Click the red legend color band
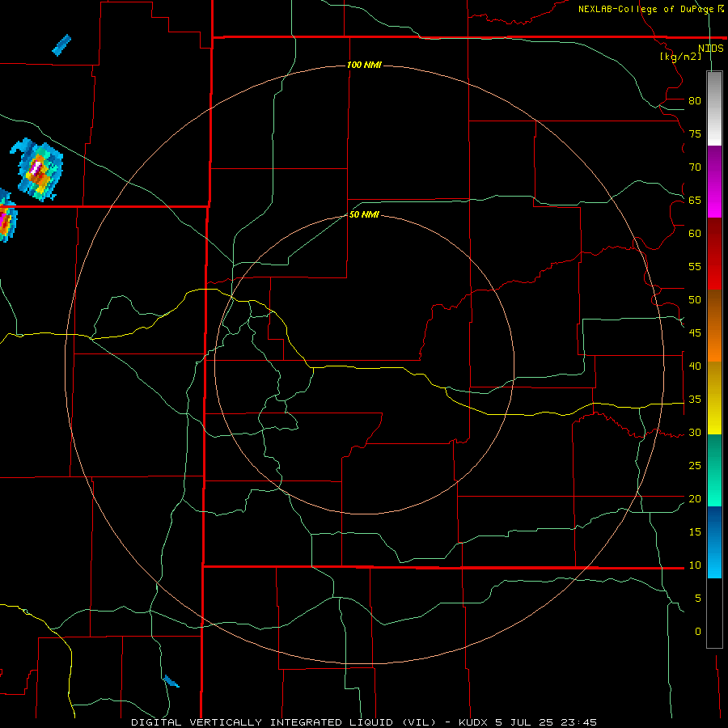728x728 pixels. [714, 253]
